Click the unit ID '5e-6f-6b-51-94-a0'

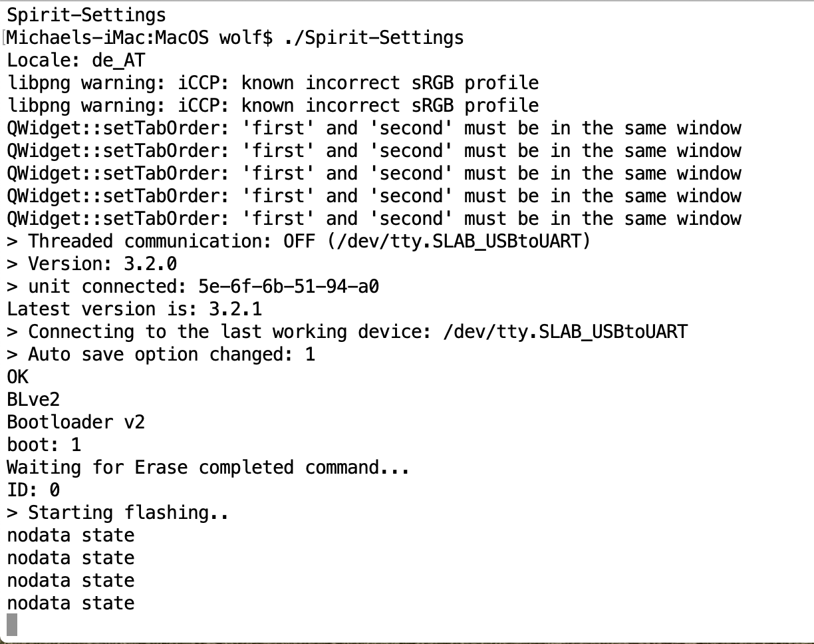[x=289, y=287]
